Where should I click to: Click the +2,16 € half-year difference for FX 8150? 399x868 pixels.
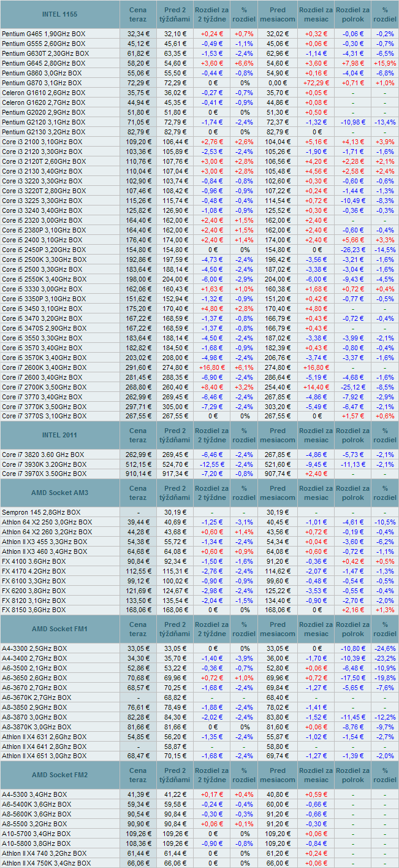[x=353, y=610]
